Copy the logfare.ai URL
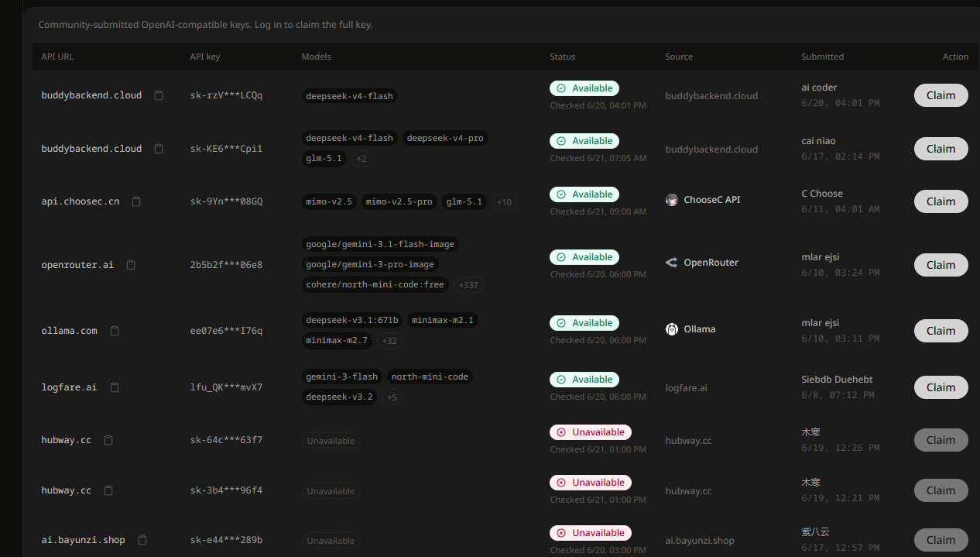The image size is (980, 557). 115,387
